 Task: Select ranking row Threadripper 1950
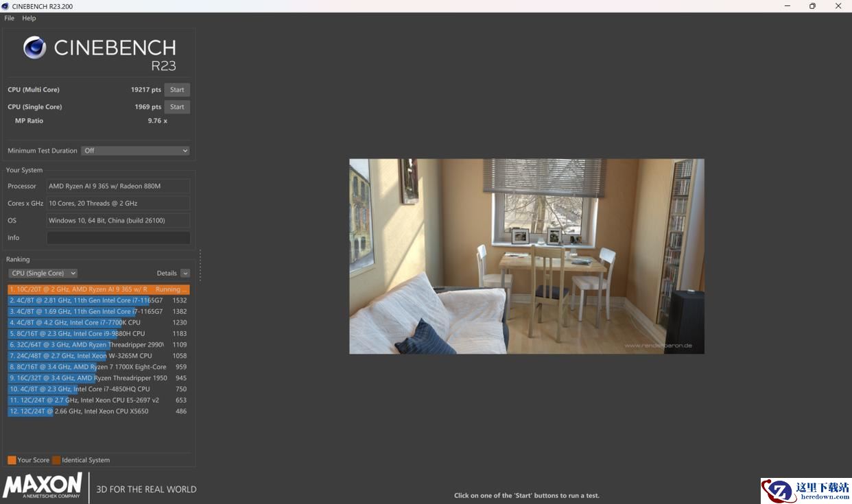click(98, 378)
